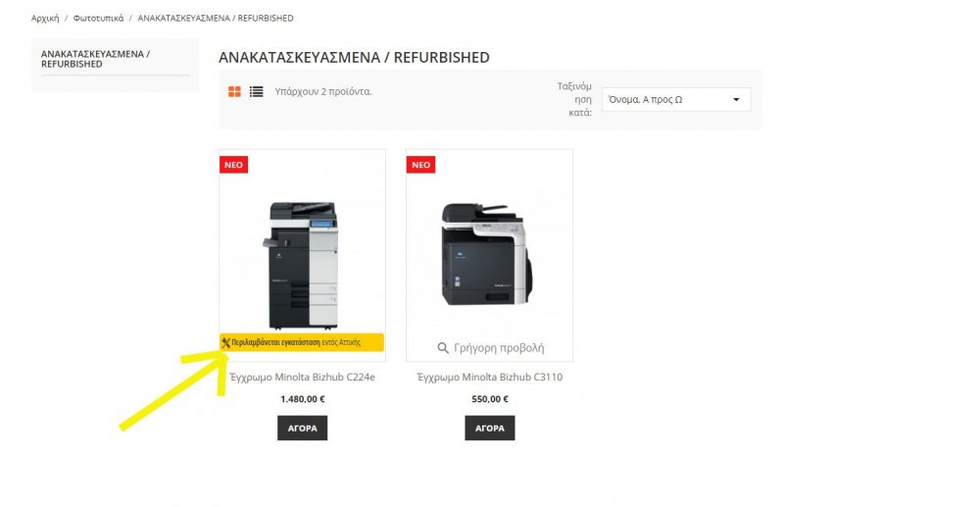Click the sort dropdown arrow
The height and width of the screenshot is (507, 980).
pos(736,99)
